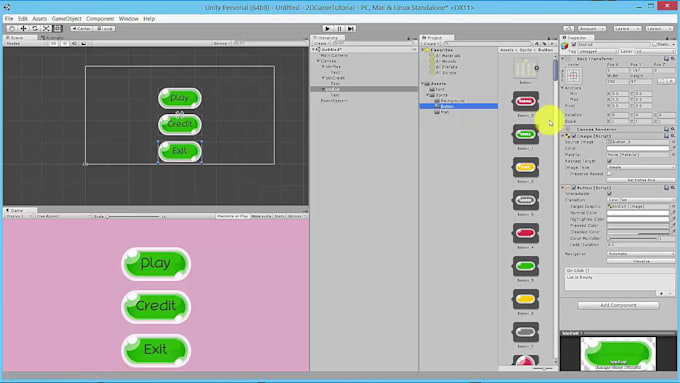Image resolution: width=680 pixels, height=383 pixels.
Task: Select Main Camera in Hierarchy
Action: 334,56
